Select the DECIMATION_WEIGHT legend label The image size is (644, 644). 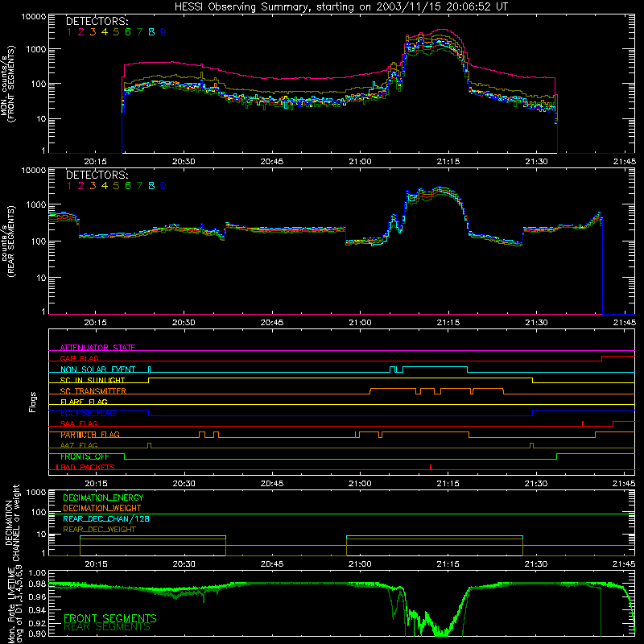tap(102, 508)
